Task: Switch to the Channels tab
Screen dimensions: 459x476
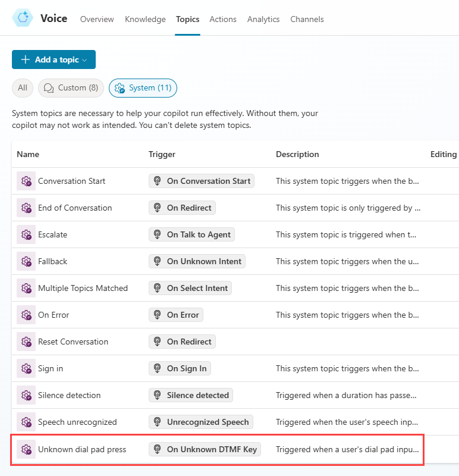Action: click(x=307, y=19)
